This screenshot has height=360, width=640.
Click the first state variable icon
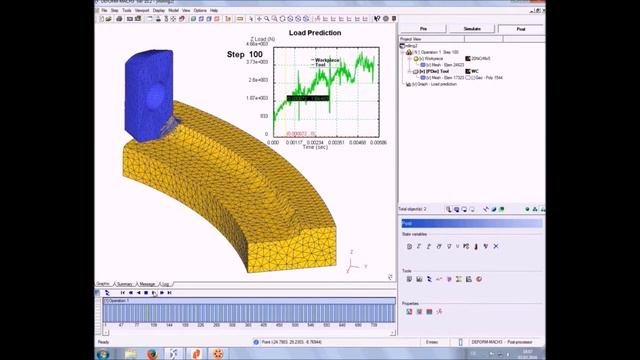point(409,247)
